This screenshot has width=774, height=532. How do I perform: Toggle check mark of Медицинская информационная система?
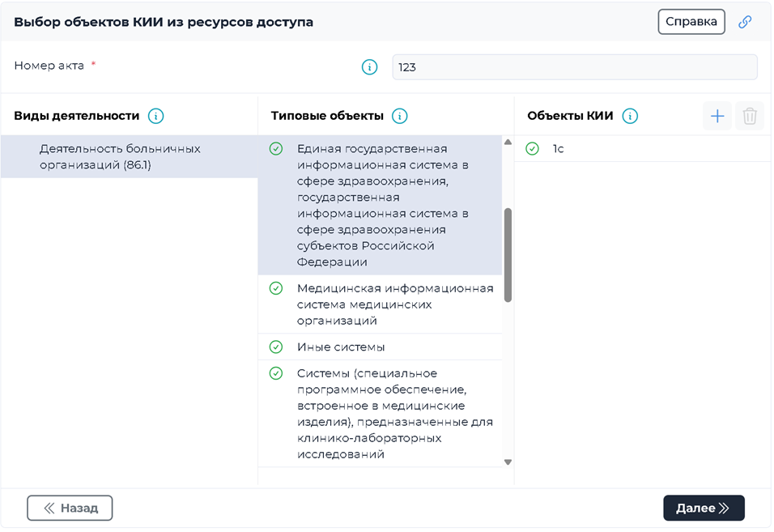coord(276,288)
